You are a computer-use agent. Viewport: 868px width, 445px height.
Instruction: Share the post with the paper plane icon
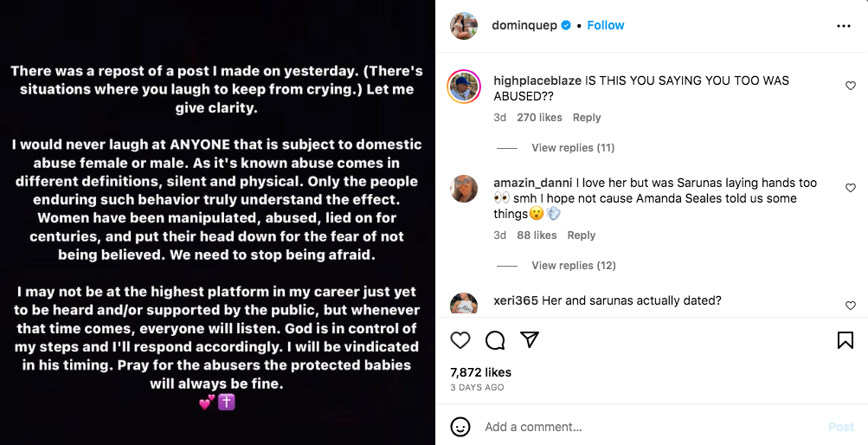(x=530, y=340)
